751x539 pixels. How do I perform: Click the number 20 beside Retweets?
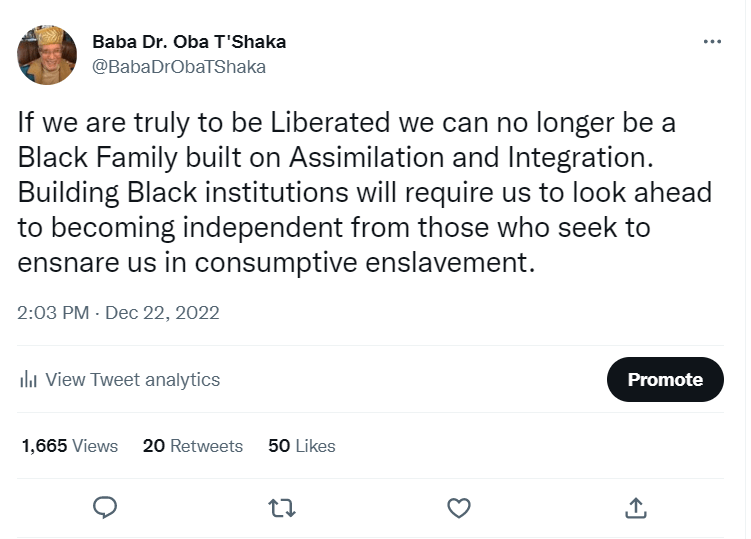pyautogui.click(x=154, y=446)
